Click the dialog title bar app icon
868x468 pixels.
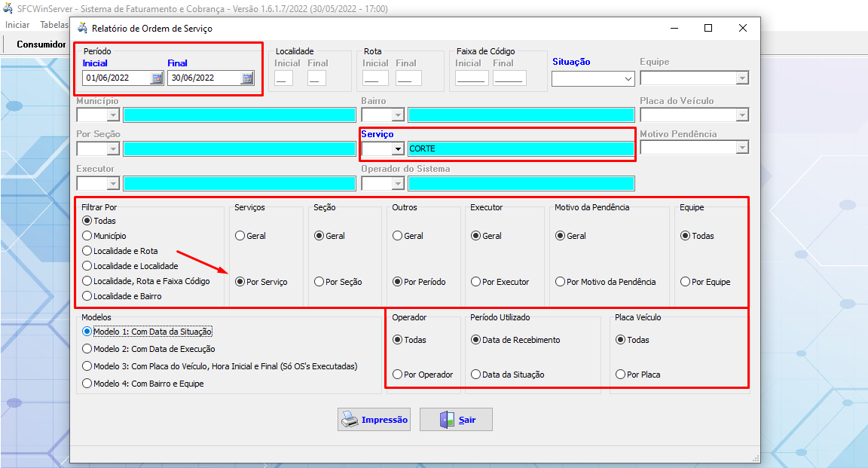click(x=81, y=28)
